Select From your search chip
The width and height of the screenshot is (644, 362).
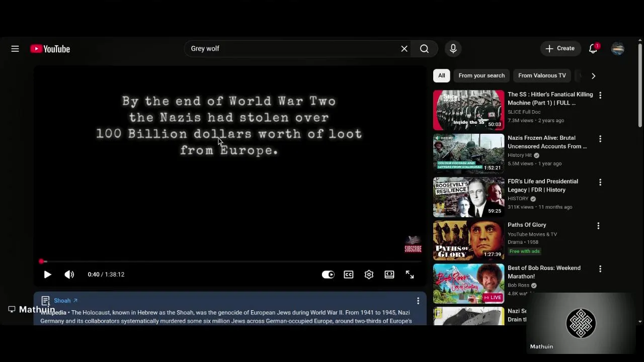pyautogui.click(x=481, y=75)
